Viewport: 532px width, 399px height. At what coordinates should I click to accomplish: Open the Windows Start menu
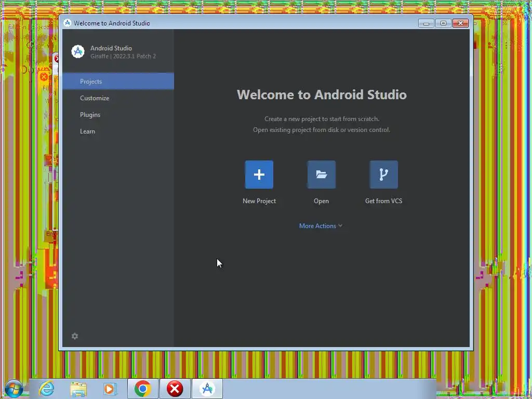(x=14, y=389)
